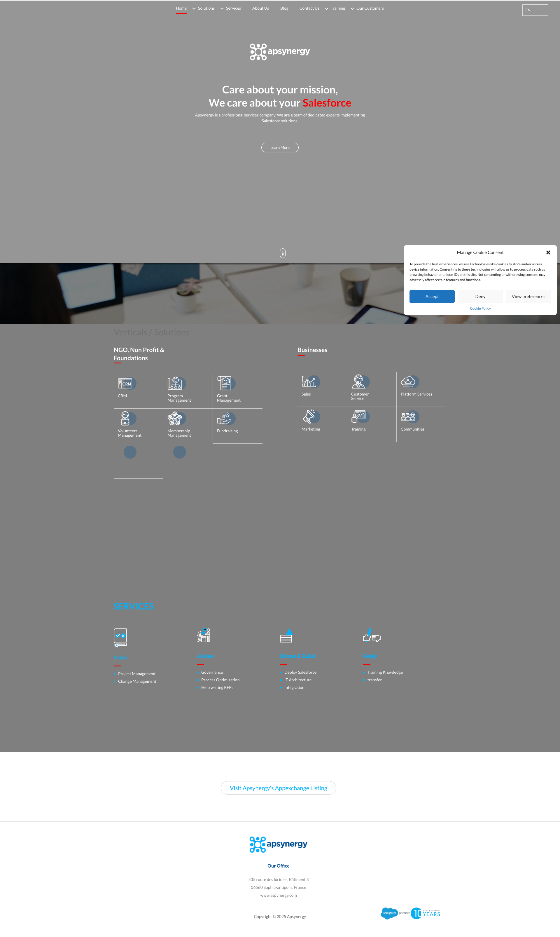This screenshot has width=560, height=937.
Task: Expand the chevron beside Our Customers
Action: [x=352, y=9]
